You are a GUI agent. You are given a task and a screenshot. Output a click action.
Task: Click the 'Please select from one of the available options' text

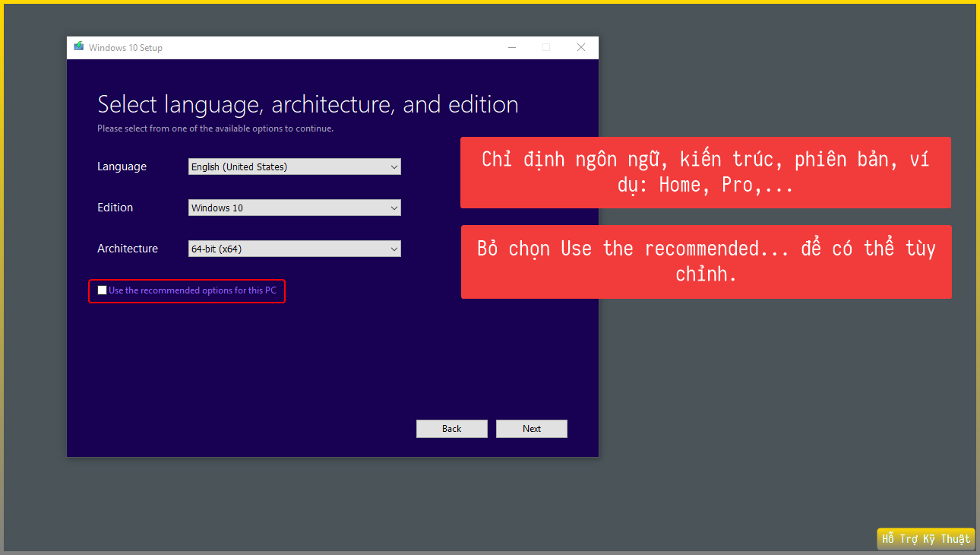[x=215, y=128]
